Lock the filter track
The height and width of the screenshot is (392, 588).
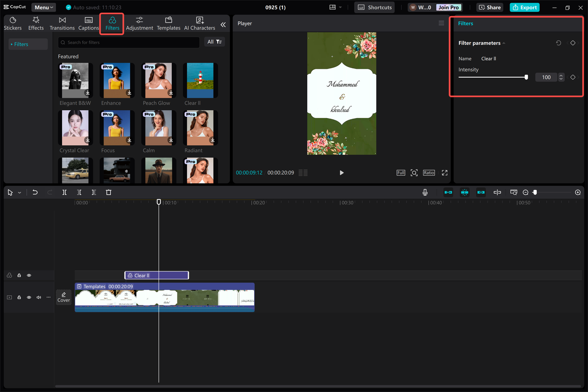[19, 275]
